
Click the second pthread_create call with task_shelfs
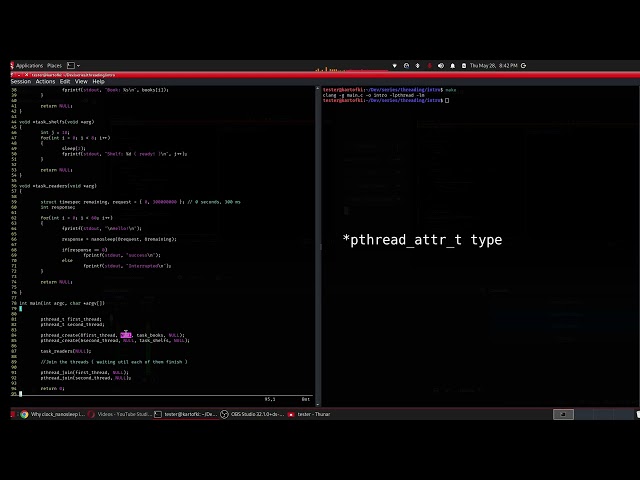pos(115,340)
